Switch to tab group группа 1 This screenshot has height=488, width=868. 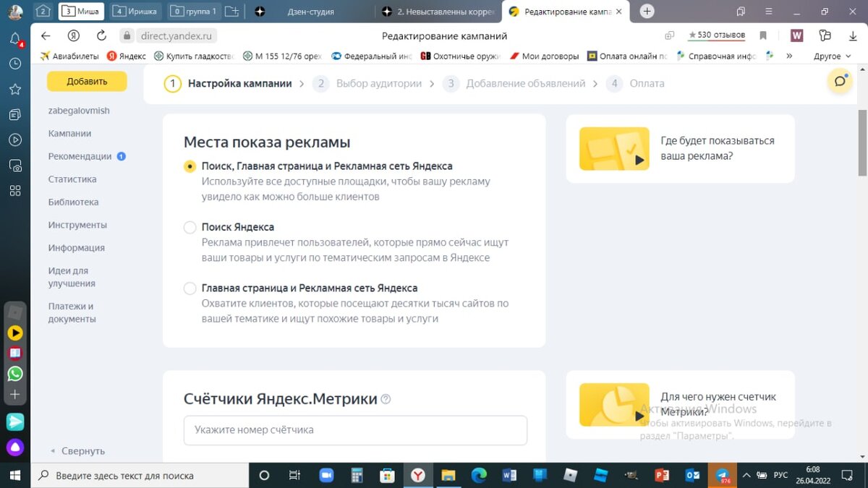195,12
